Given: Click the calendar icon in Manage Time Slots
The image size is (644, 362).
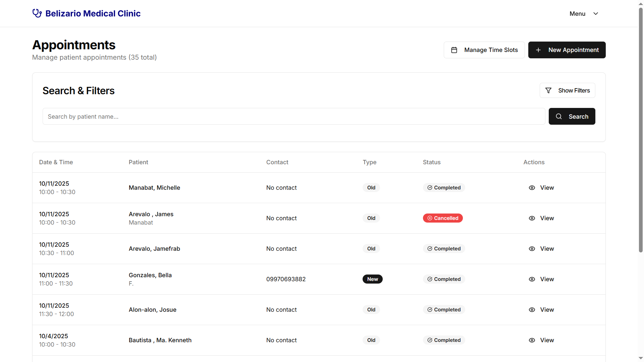Looking at the screenshot, I should coord(454,50).
